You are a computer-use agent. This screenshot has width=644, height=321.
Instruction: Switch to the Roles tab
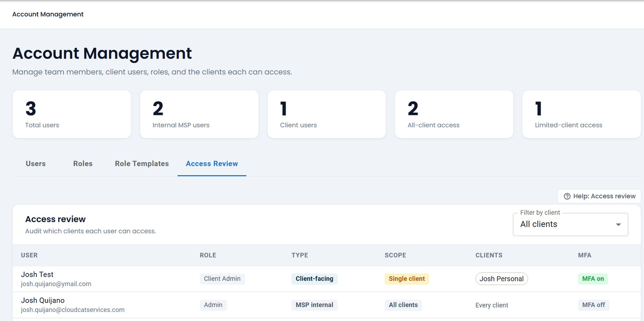tap(83, 164)
